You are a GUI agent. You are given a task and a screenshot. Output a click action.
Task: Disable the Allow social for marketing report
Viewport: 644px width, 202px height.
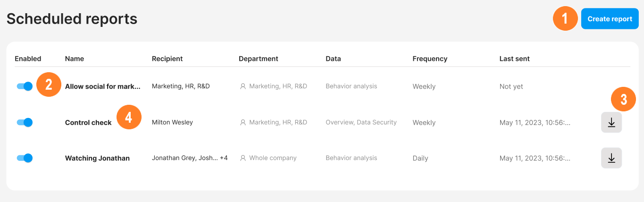click(x=25, y=86)
